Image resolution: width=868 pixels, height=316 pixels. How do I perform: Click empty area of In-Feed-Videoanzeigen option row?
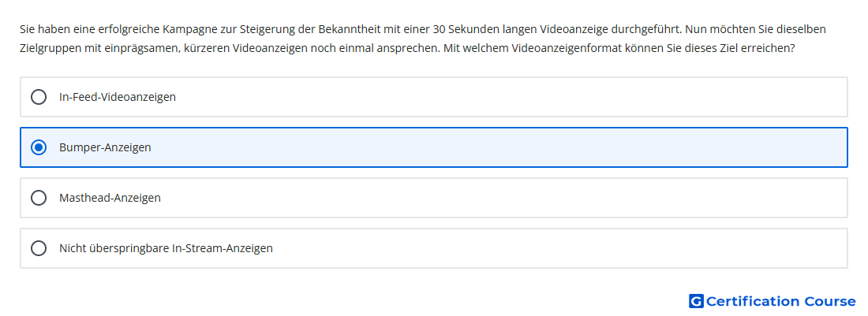click(x=498, y=97)
